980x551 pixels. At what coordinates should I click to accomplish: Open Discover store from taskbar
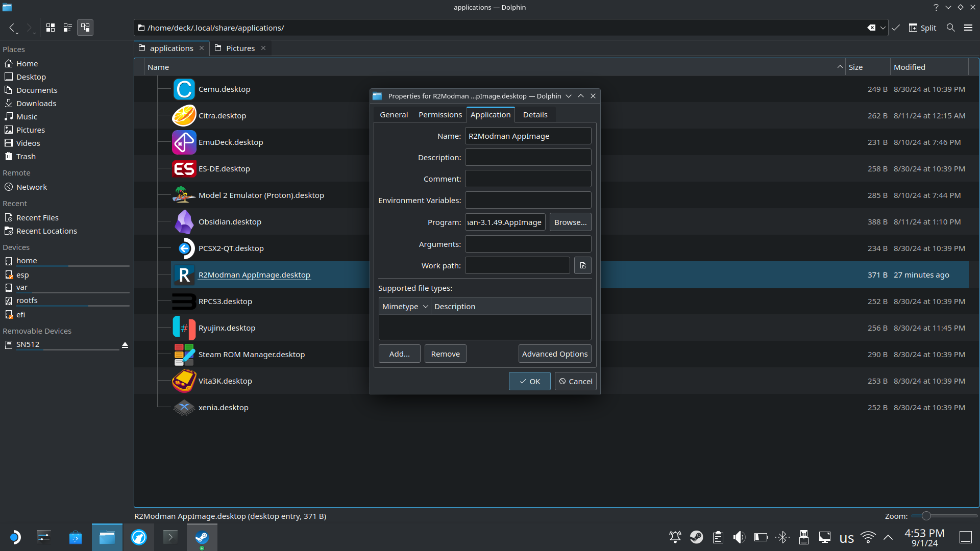click(76, 537)
